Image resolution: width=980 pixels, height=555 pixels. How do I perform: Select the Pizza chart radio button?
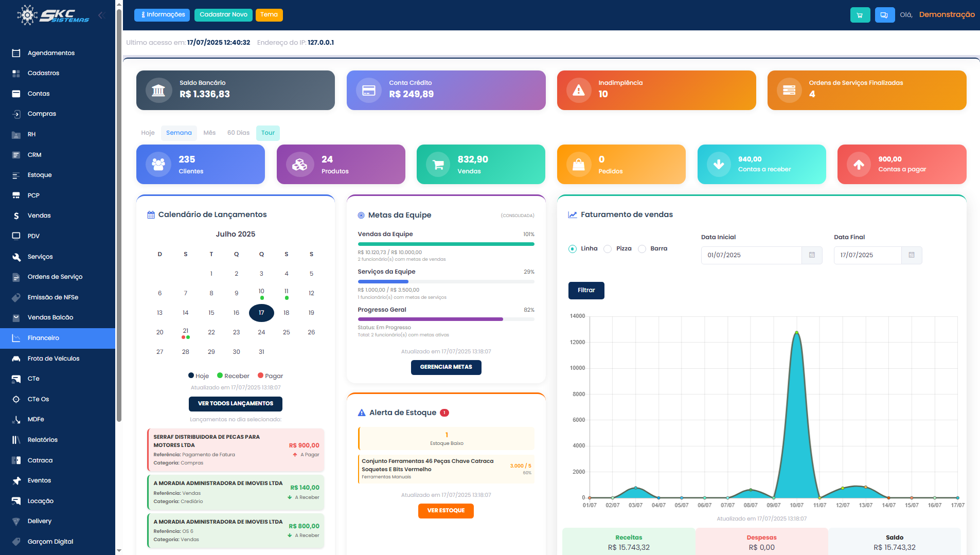(x=608, y=249)
